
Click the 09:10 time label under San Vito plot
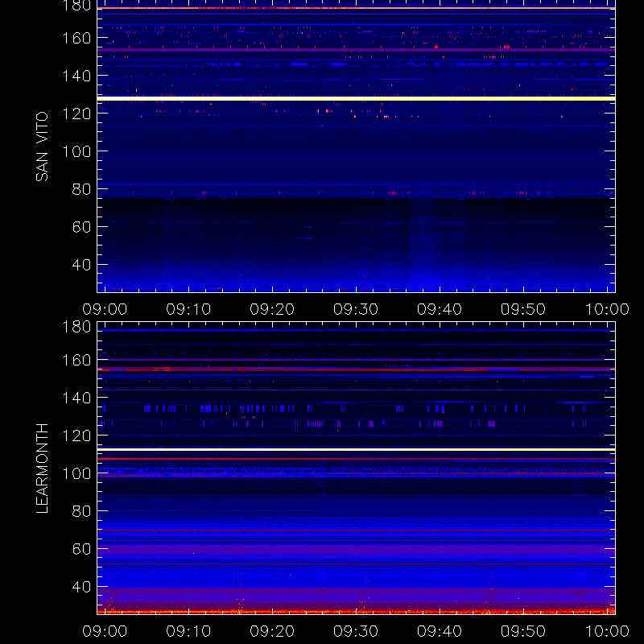coord(188,309)
